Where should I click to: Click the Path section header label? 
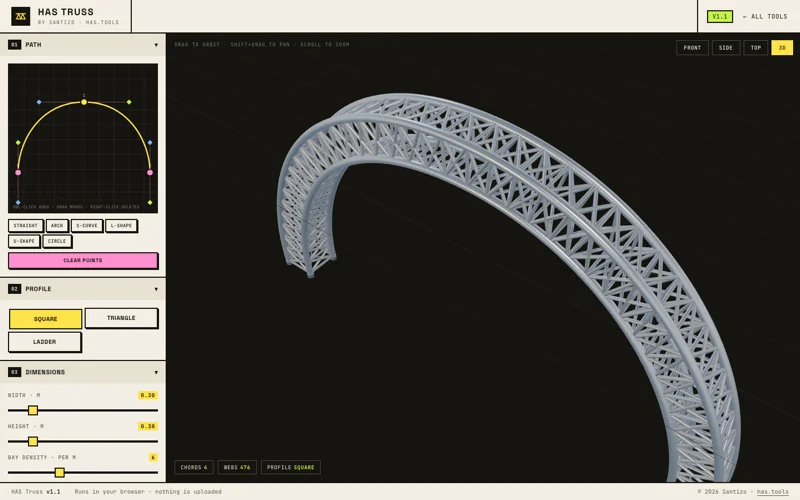(33, 45)
